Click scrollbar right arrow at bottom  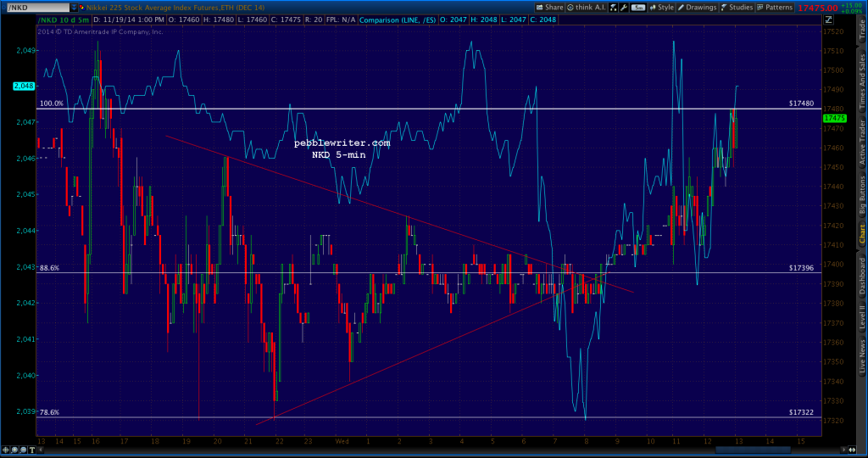tap(843, 450)
